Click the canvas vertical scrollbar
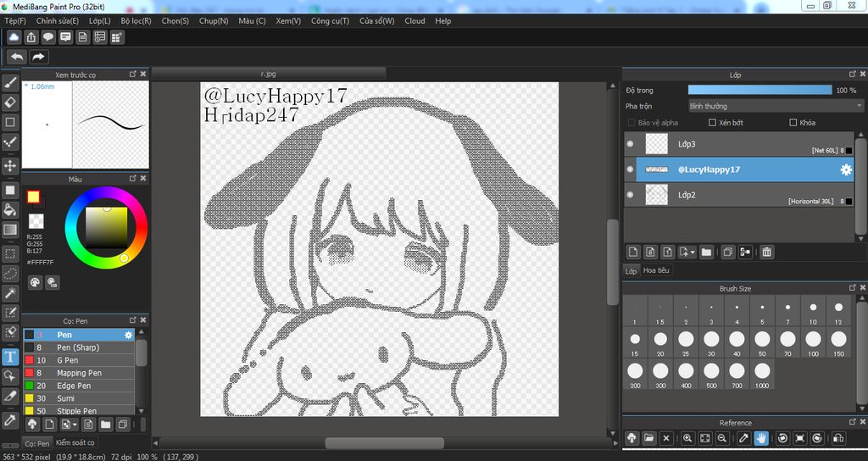The image size is (868, 461). coord(612,261)
